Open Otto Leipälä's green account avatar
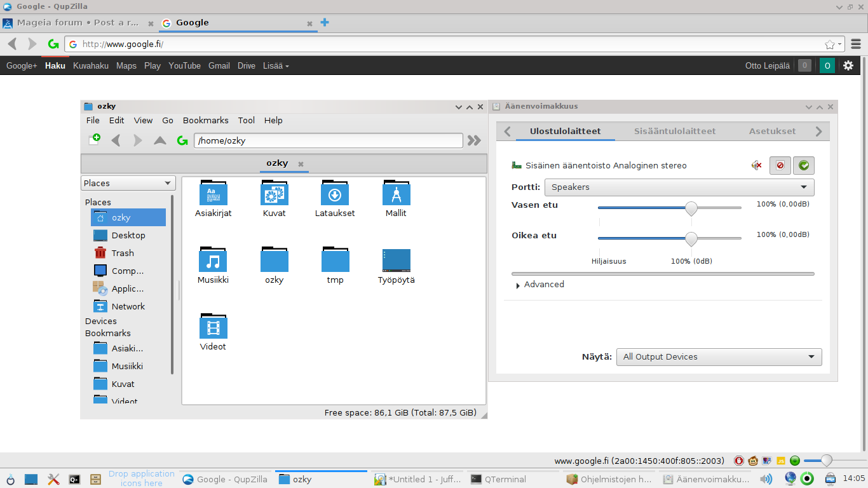Image resolution: width=868 pixels, height=488 pixels. click(x=827, y=65)
